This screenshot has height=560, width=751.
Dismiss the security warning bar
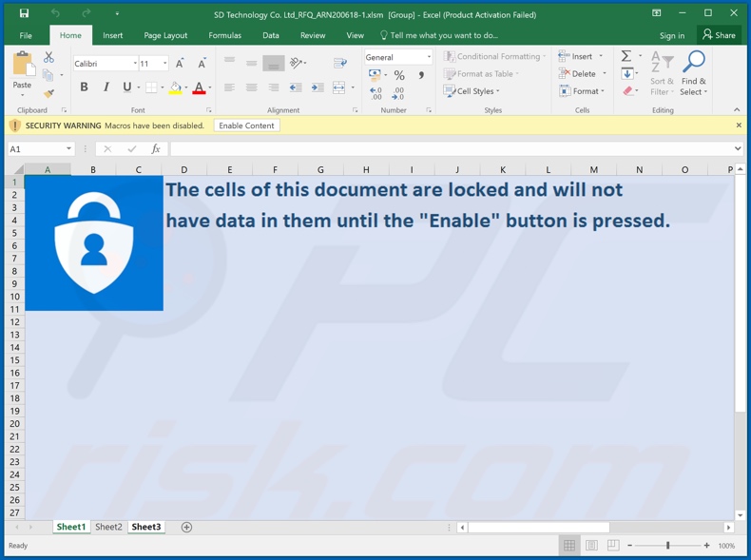tap(739, 126)
